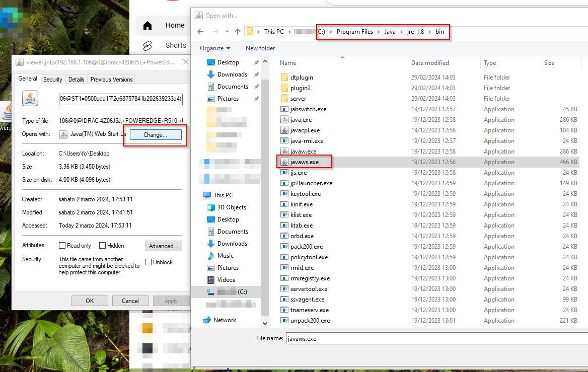
Task: Click the unpack200.exe file icon
Action: point(284,321)
